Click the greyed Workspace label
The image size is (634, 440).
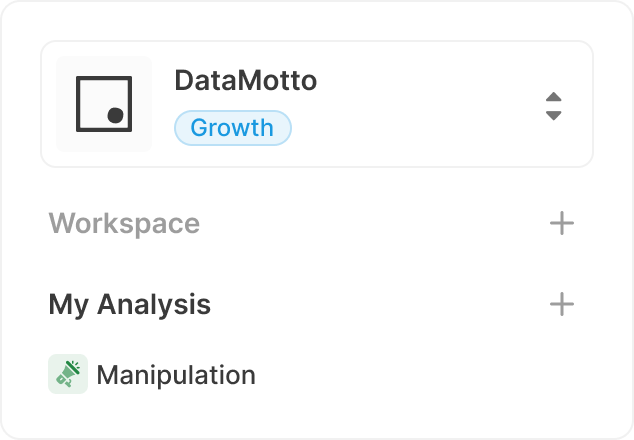point(124,223)
